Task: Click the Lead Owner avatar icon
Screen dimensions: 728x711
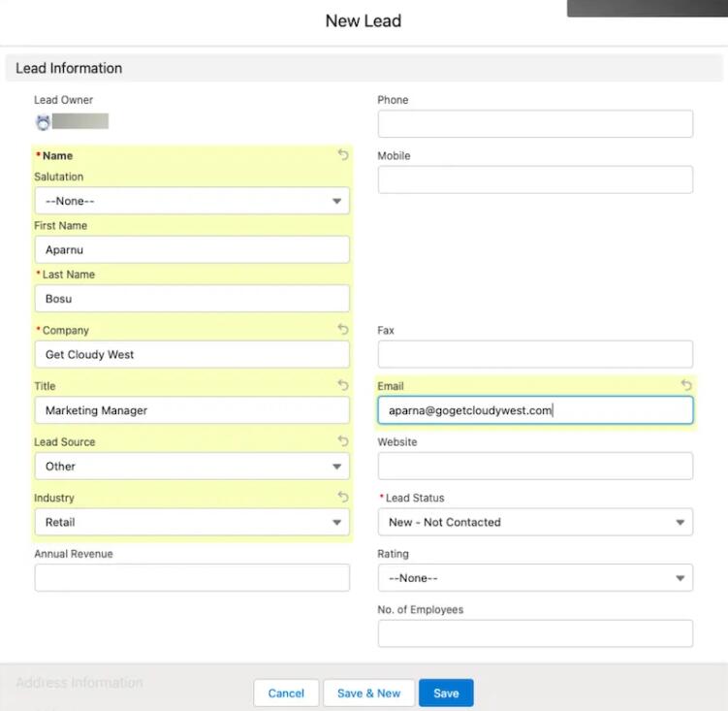Action: coord(43,122)
